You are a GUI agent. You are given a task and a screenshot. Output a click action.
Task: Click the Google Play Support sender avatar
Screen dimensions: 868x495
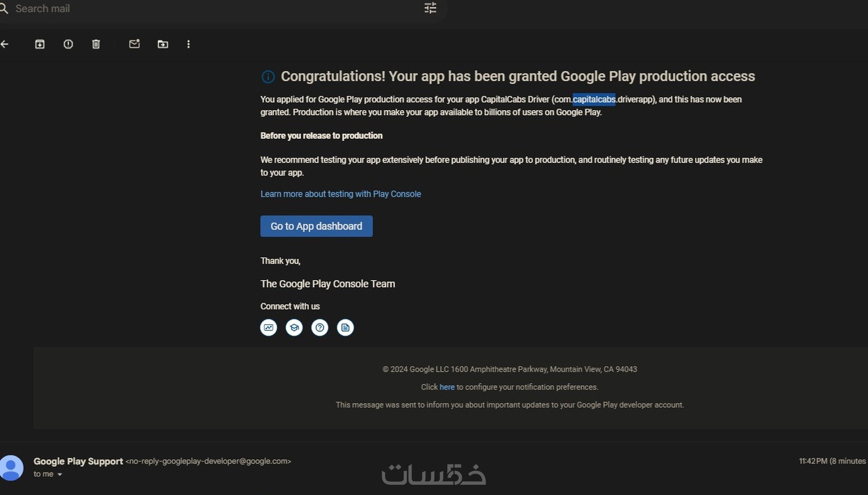[x=11, y=467]
